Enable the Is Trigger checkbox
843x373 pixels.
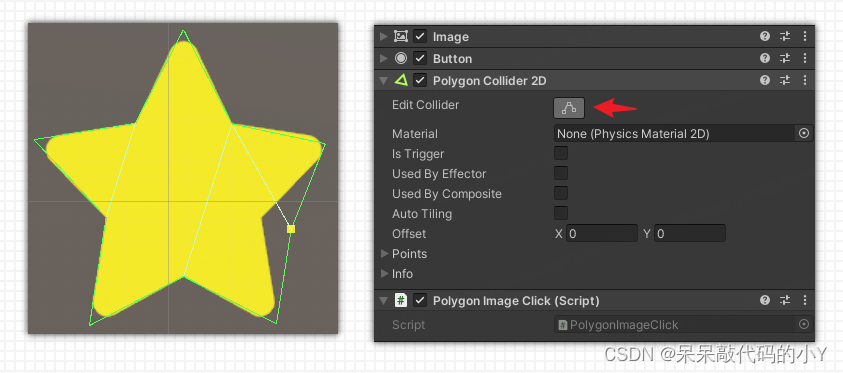[561, 154]
